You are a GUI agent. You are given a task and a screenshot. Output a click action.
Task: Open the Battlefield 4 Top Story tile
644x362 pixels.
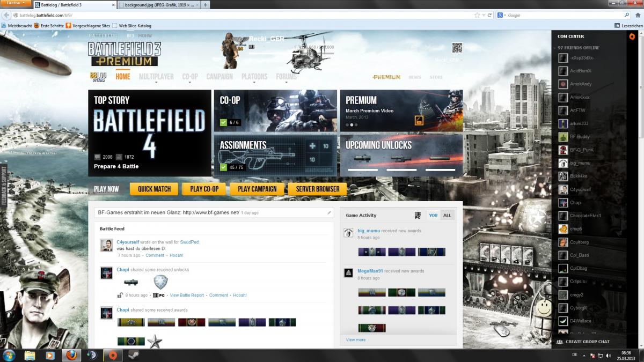pos(150,133)
